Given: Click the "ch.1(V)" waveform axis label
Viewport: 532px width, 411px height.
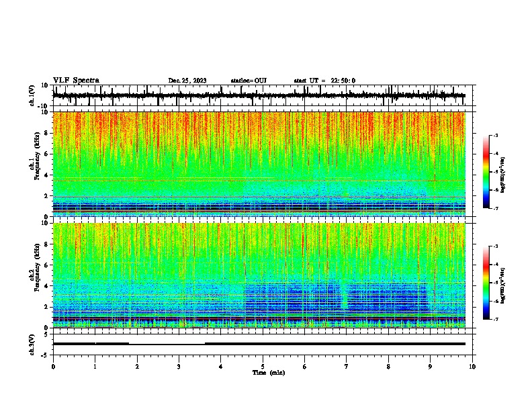Looking at the screenshot, I should 32,95.
